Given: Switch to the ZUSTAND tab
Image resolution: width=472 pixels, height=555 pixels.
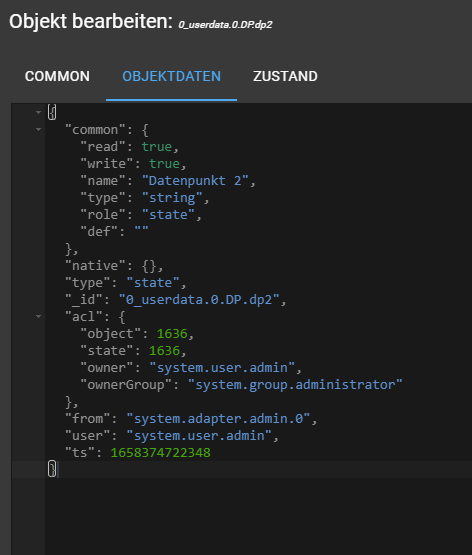Looking at the screenshot, I should coord(285,76).
